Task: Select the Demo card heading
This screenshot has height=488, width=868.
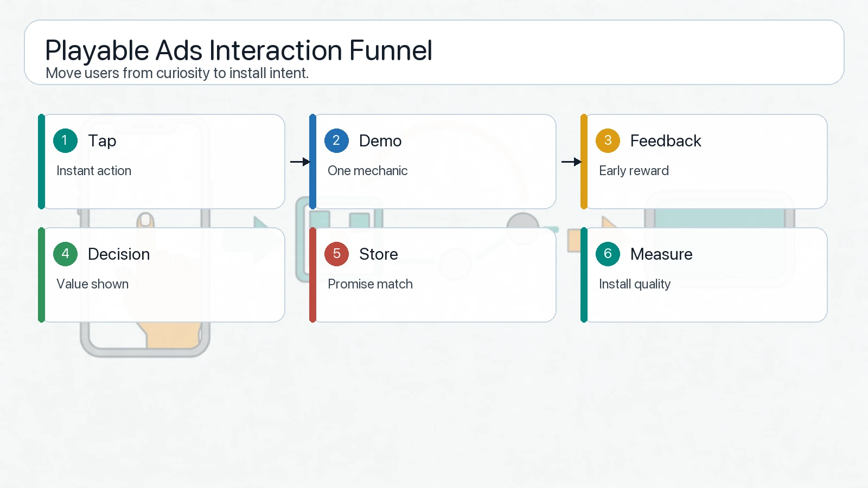Action: tap(380, 141)
